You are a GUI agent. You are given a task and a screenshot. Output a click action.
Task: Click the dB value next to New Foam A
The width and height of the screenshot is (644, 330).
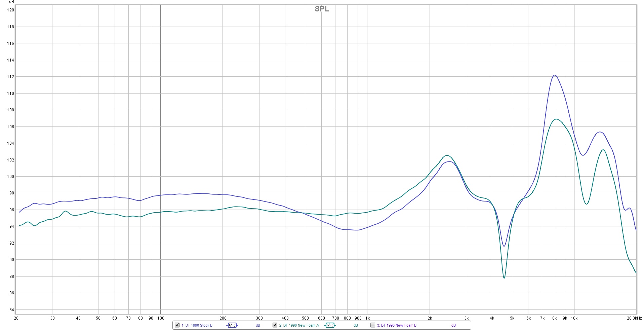pyautogui.click(x=356, y=325)
